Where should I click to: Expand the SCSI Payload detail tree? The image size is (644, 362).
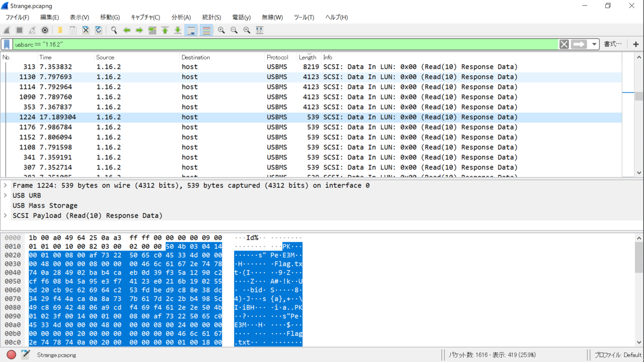(x=5, y=216)
